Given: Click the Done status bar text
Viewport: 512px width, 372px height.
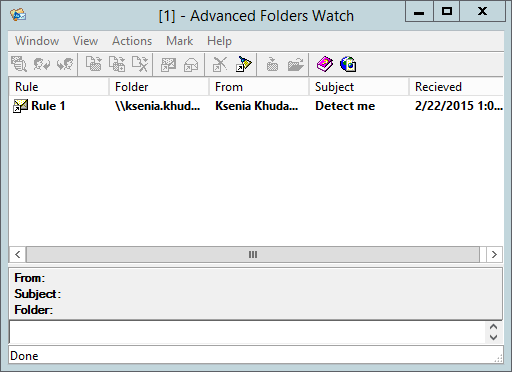Looking at the screenshot, I should (x=24, y=356).
